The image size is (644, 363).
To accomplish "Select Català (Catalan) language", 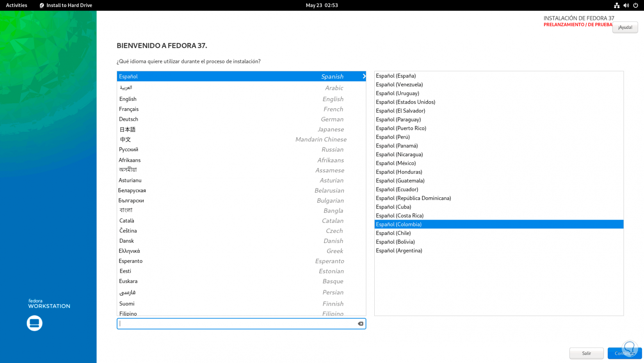I will [x=241, y=221].
